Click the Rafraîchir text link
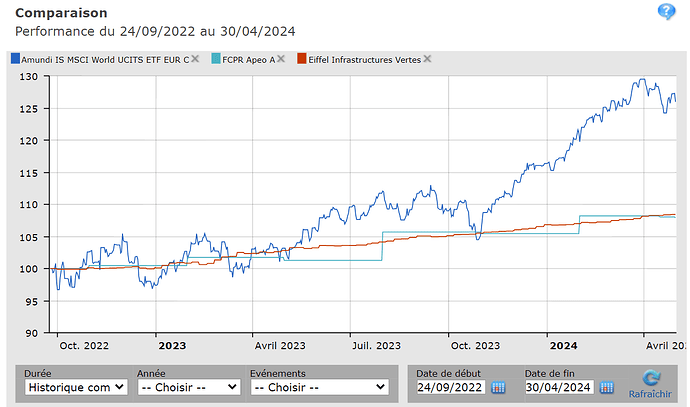 tap(650, 394)
